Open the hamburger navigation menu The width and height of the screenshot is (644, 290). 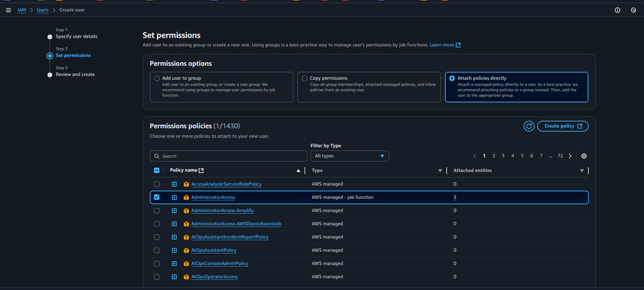pyautogui.click(x=8, y=10)
